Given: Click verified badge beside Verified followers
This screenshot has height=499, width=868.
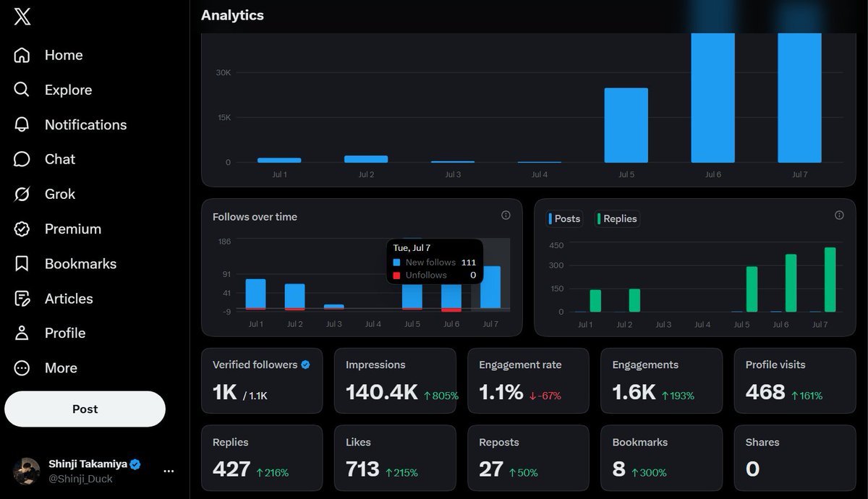Looking at the screenshot, I should pos(305,364).
